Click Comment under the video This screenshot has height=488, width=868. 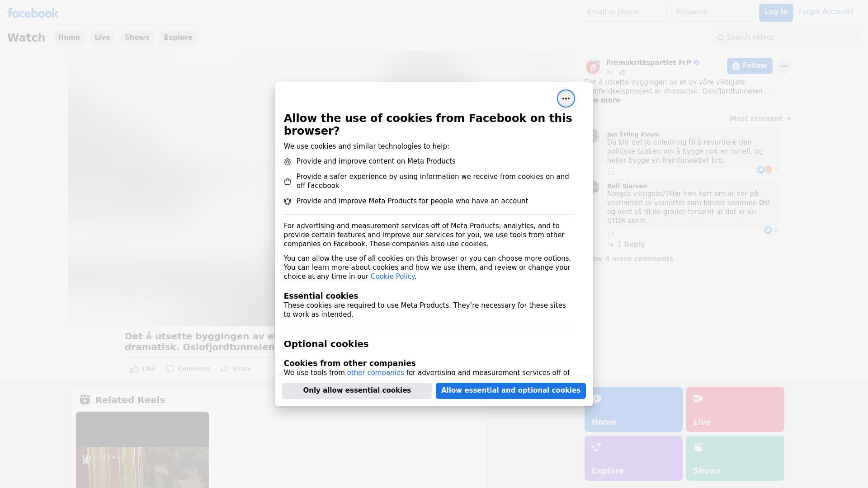click(188, 369)
